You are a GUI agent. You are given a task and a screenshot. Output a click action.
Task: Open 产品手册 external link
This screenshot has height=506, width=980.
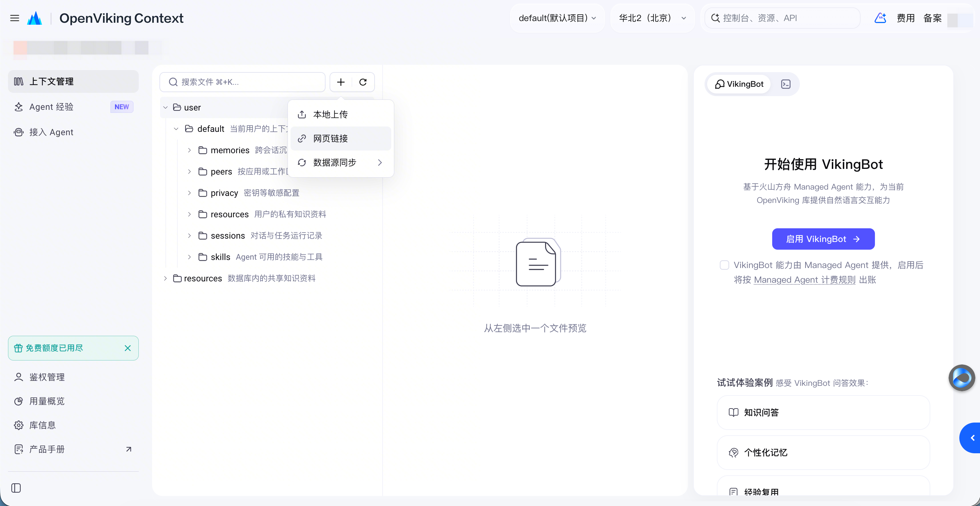73,449
